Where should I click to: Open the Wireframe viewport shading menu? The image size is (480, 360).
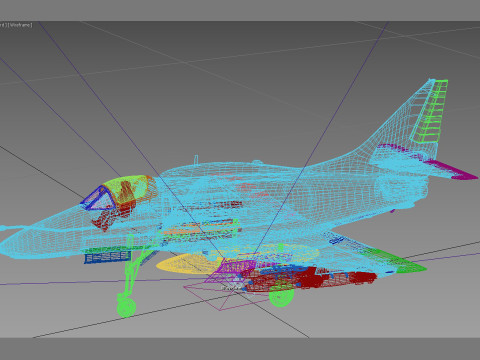click(20, 25)
